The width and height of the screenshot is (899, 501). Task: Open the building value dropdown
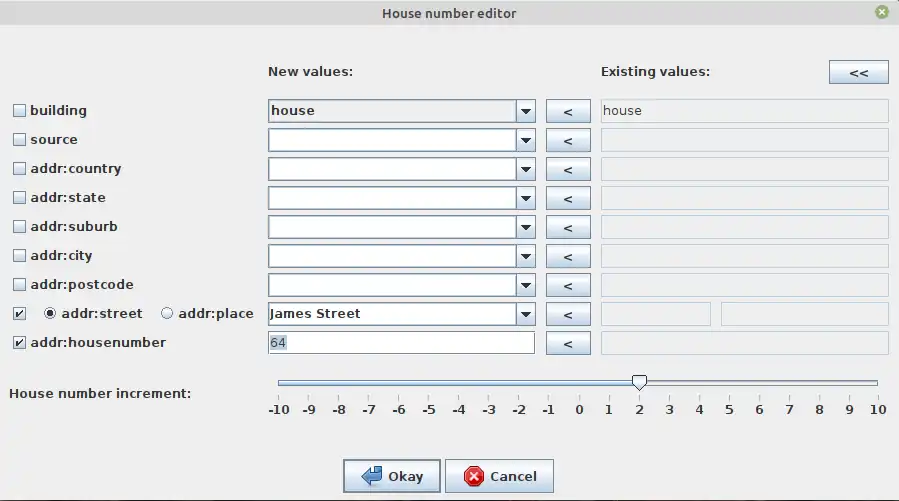(526, 111)
